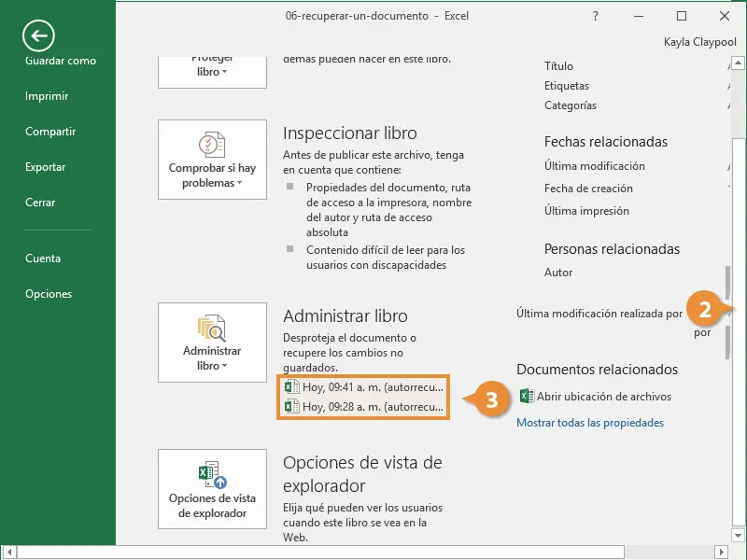Choose Exportar from the sidebar

click(x=46, y=167)
